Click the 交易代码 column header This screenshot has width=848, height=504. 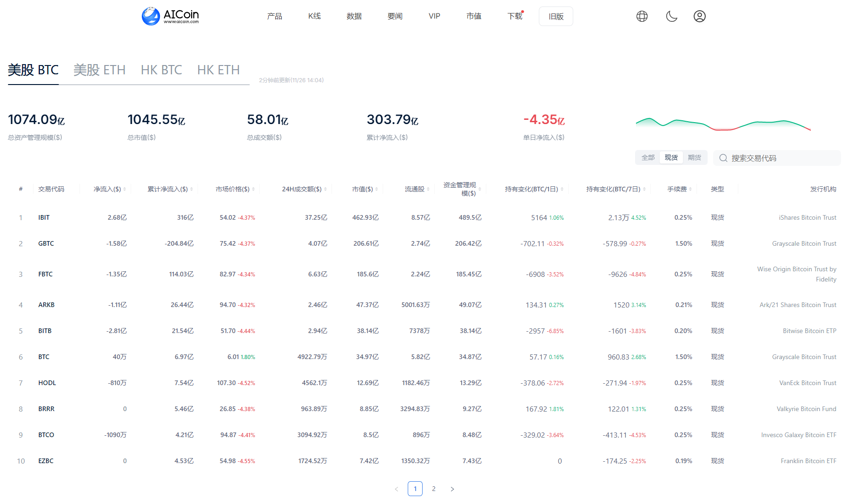pos(51,189)
